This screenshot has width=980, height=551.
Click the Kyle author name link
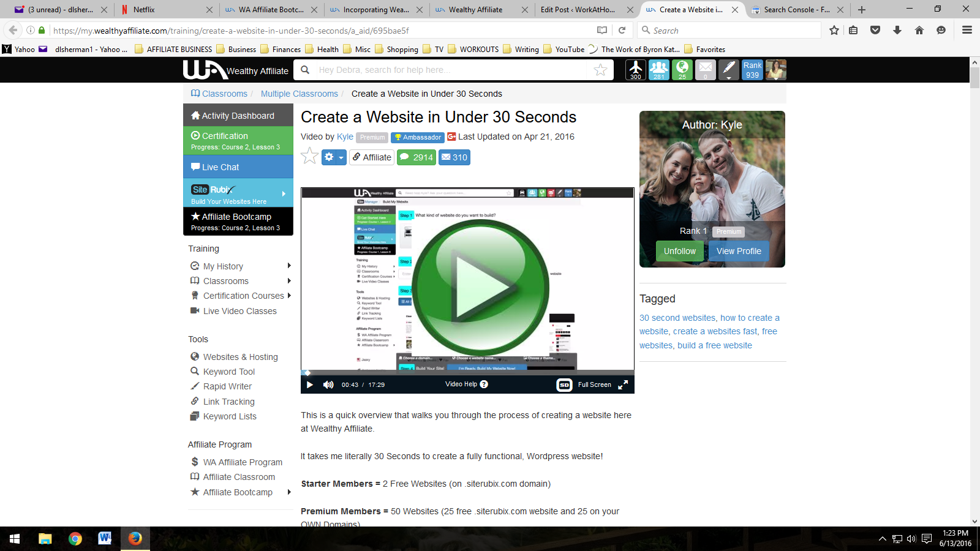(345, 137)
